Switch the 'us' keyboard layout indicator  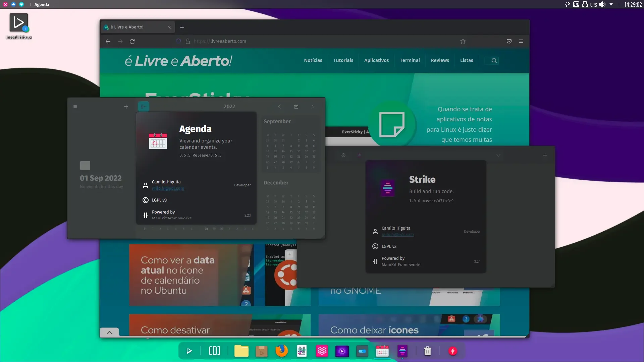pos(594,4)
